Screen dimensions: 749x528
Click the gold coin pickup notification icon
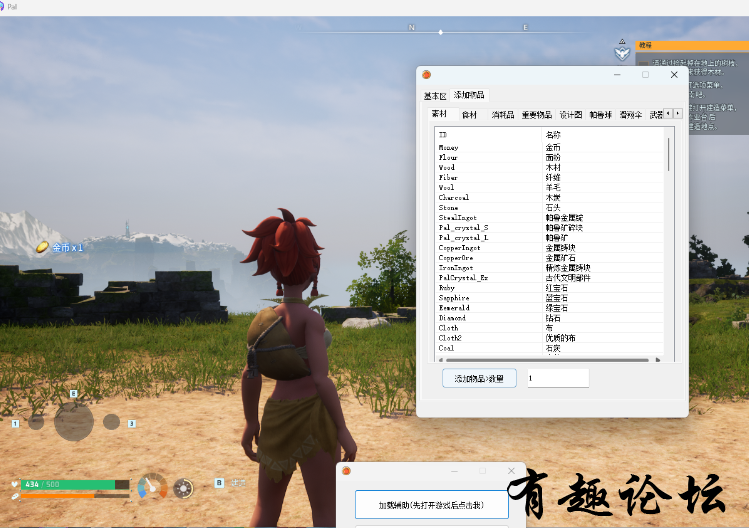pyautogui.click(x=43, y=247)
